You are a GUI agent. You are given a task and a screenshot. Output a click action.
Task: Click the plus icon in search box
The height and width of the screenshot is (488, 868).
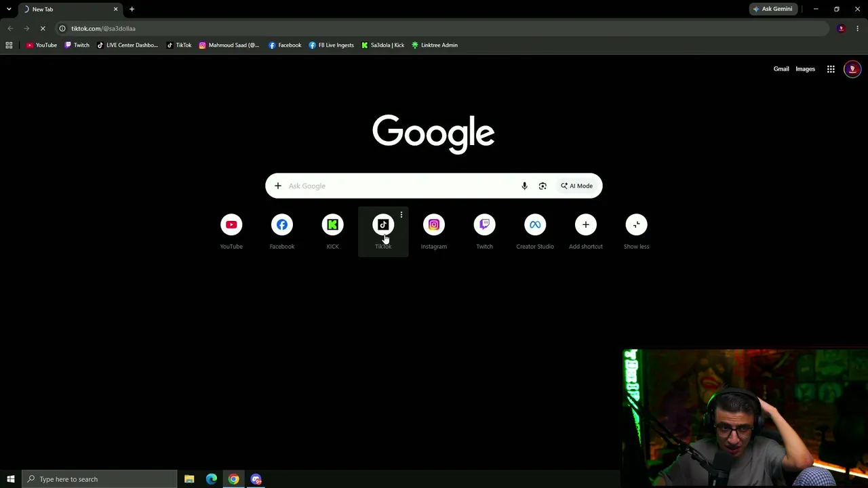278,186
